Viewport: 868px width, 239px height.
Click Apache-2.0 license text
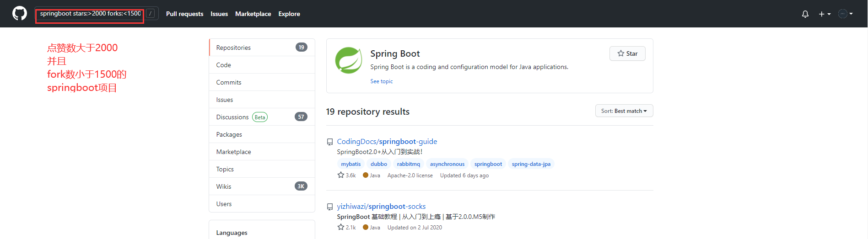(x=410, y=175)
